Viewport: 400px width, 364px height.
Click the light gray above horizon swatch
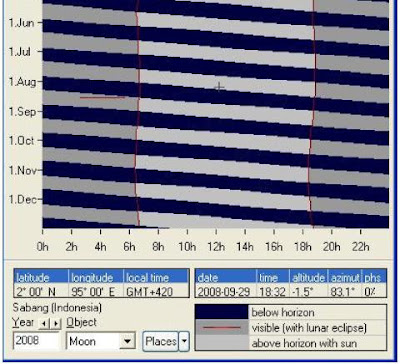pyautogui.click(x=222, y=343)
